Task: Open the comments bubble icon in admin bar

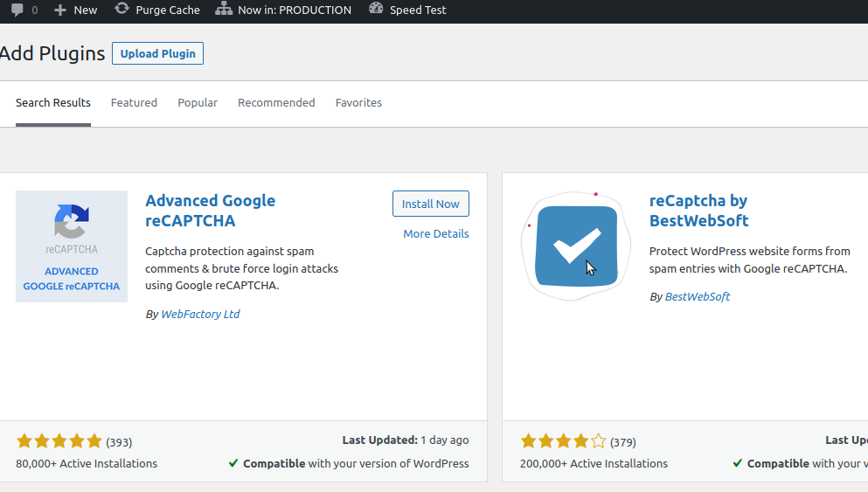Action: pos(17,10)
